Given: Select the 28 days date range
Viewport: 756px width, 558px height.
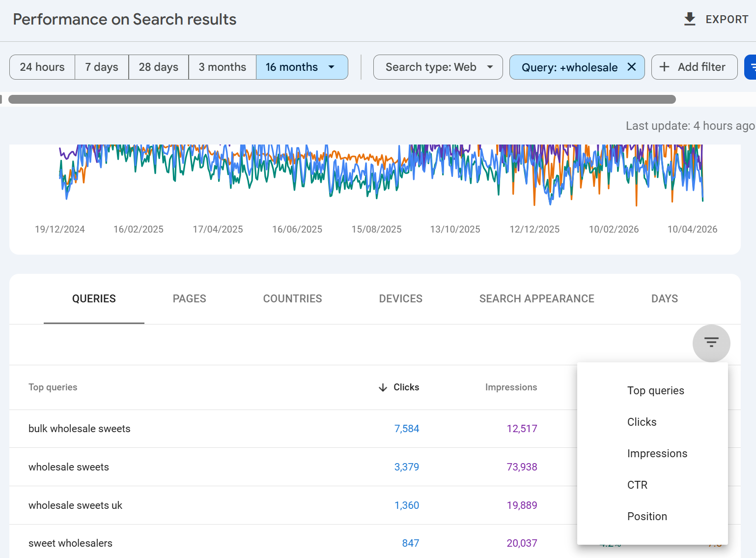Looking at the screenshot, I should [x=158, y=67].
